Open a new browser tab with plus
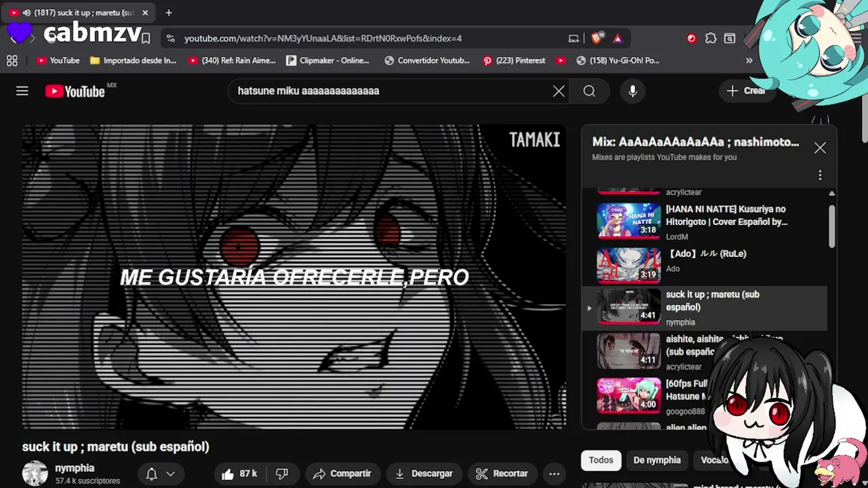The width and height of the screenshot is (868, 488). tap(169, 12)
